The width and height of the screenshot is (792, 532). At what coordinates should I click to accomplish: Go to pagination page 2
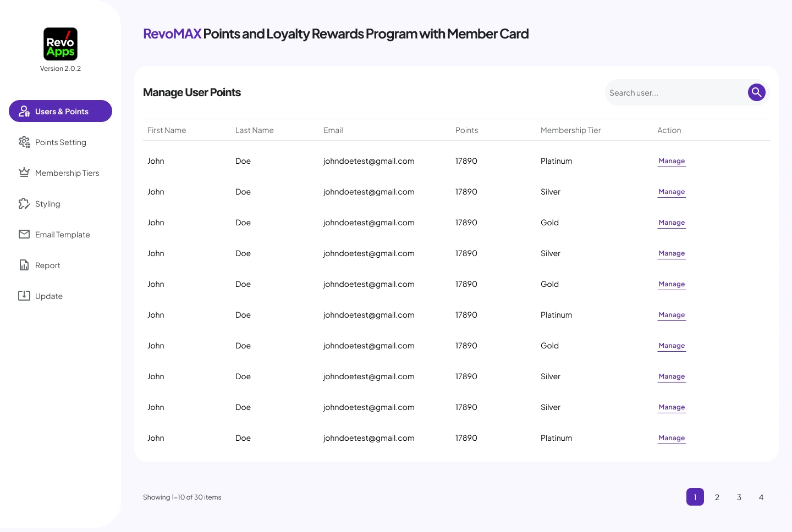point(717,497)
